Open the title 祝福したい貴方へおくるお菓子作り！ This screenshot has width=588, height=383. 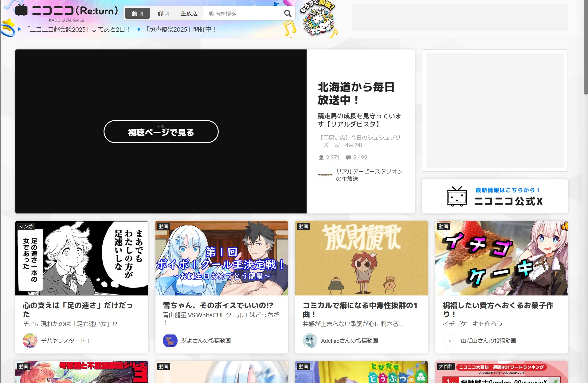498,310
